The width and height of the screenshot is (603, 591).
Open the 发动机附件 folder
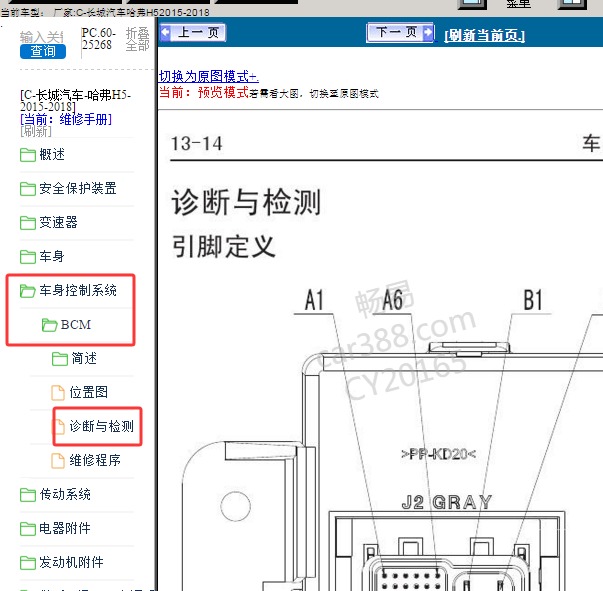[72, 562]
